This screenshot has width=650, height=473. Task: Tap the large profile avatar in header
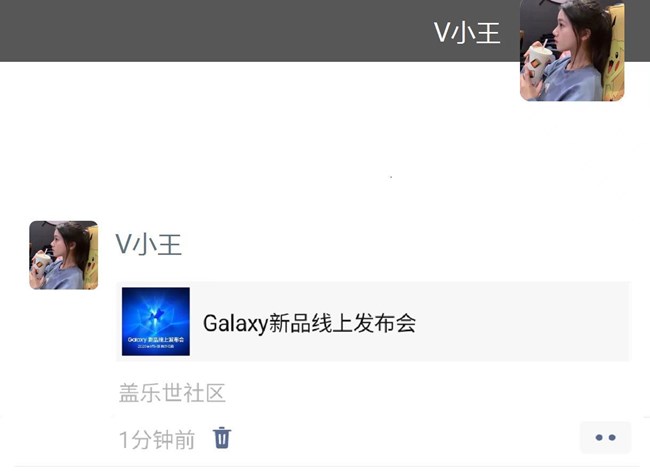tap(572, 50)
